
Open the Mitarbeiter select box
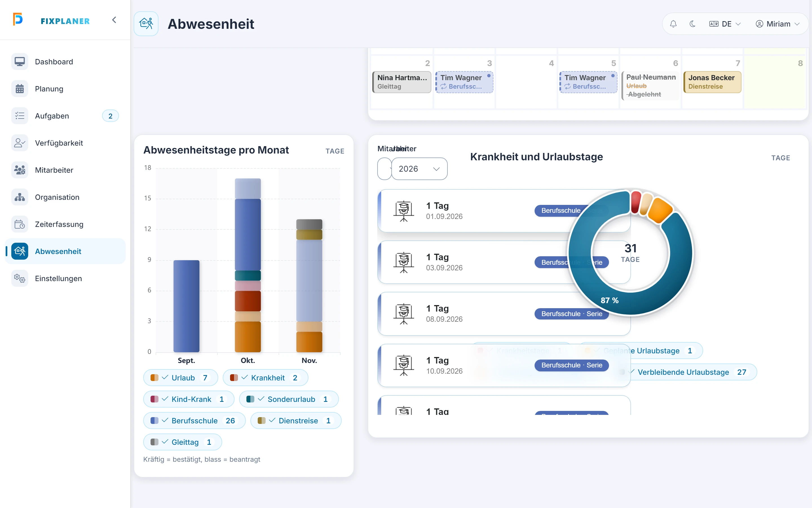(385, 169)
